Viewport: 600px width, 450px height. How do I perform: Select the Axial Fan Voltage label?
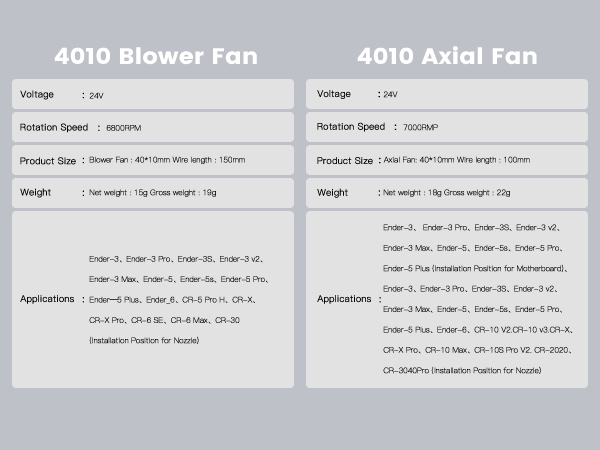334,95
